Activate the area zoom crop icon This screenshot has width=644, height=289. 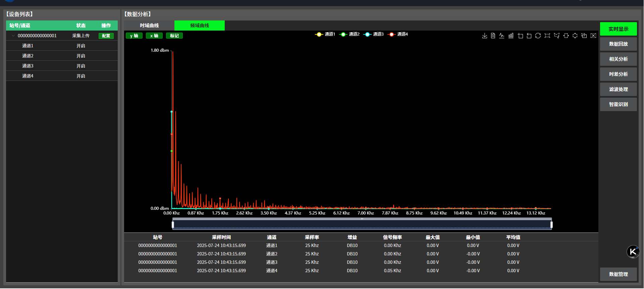tap(520, 36)
